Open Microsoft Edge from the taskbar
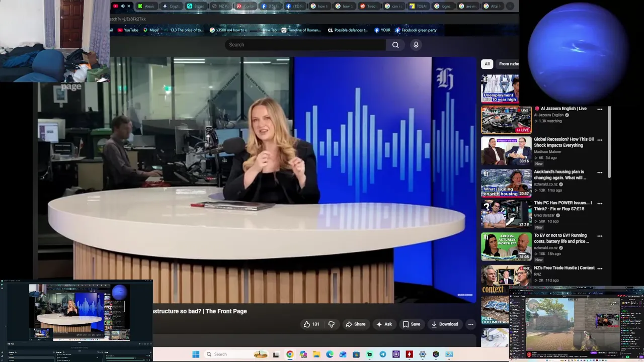Image resolution: width=644 pixels, height=362 pixels. (330, 354)
